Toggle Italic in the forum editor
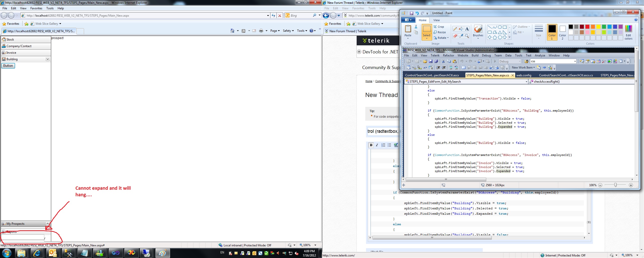The image size is (644, 258). (x=377, y=145)
